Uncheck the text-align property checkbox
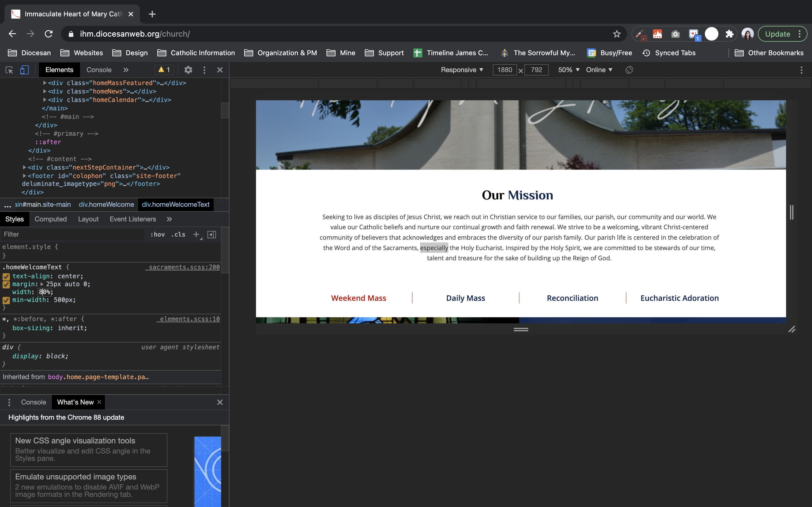 point(6,277)
